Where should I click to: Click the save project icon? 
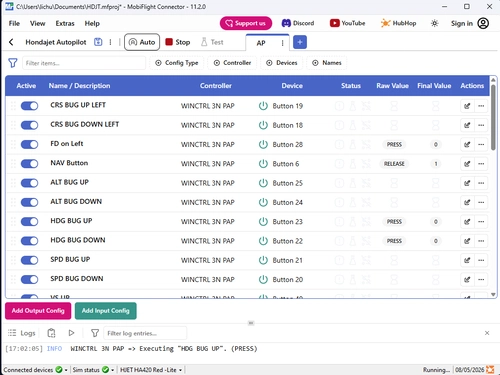coord(98,42)
